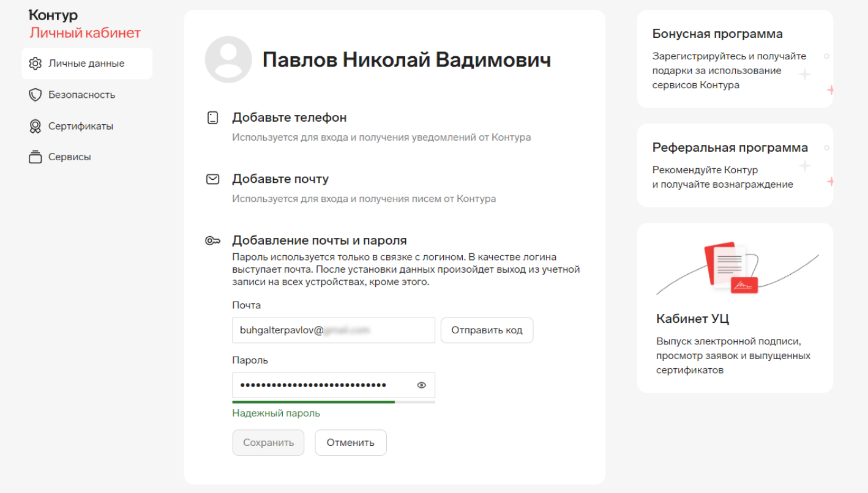Click the Используется для входа и получения уведомлений text
Viewport: 868px width, 493px height.
(x=381, y=138)
